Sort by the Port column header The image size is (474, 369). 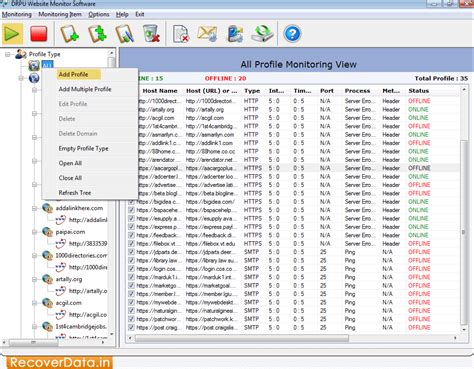click(327, 91)
